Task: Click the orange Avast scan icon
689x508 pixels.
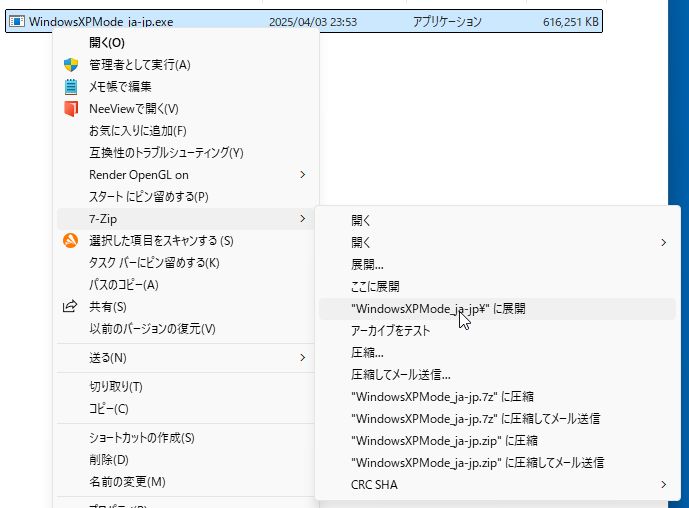Action: [x=71, y=241]
